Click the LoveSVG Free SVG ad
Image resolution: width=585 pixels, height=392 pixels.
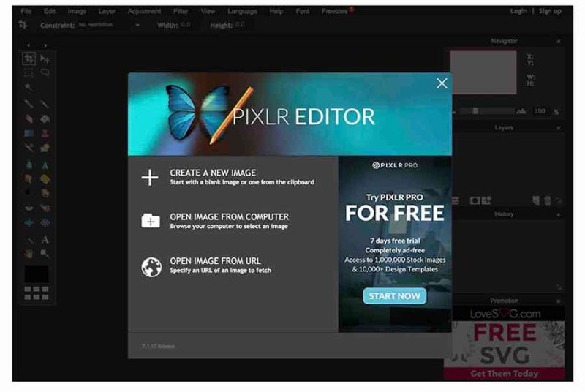504,343
